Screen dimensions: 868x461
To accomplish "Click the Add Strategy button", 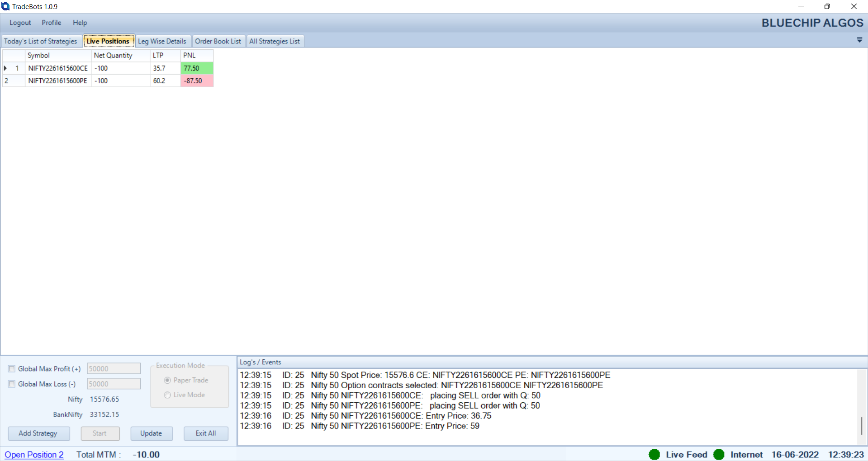I will click(38, 433).
